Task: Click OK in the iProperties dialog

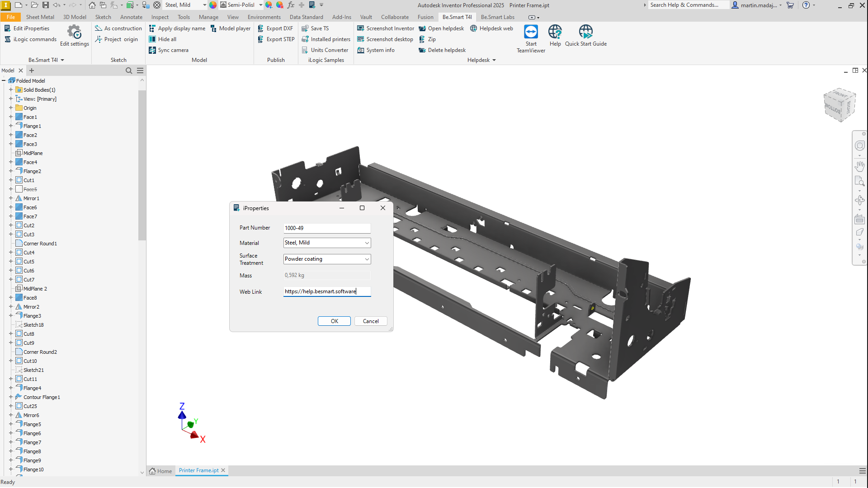Action: [334, 321]
